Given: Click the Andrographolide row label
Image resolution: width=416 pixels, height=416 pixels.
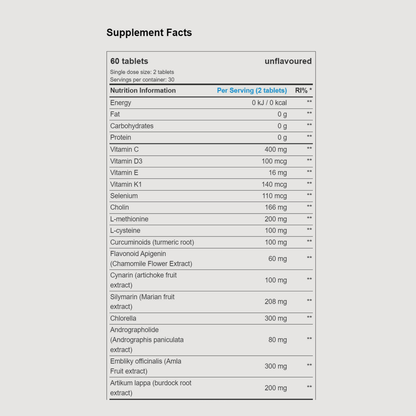Looking at the screenshot, I should [x=147, y=340].
